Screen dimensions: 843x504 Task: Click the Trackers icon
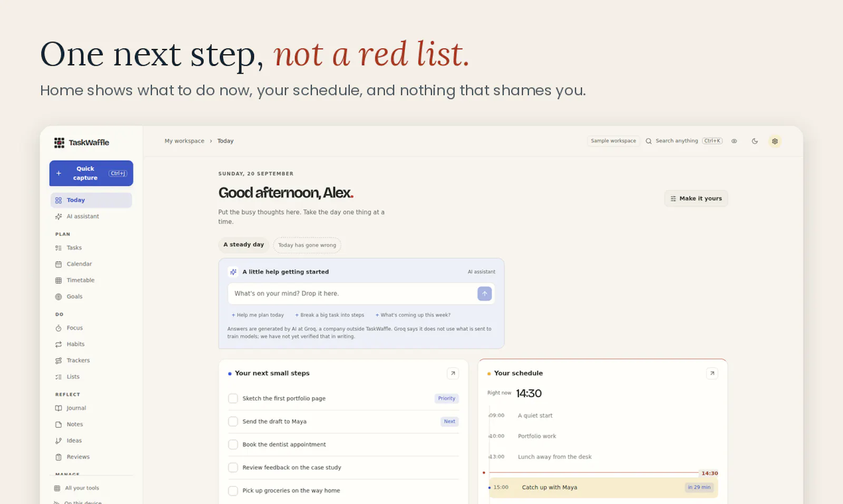[x=58, y=361]
